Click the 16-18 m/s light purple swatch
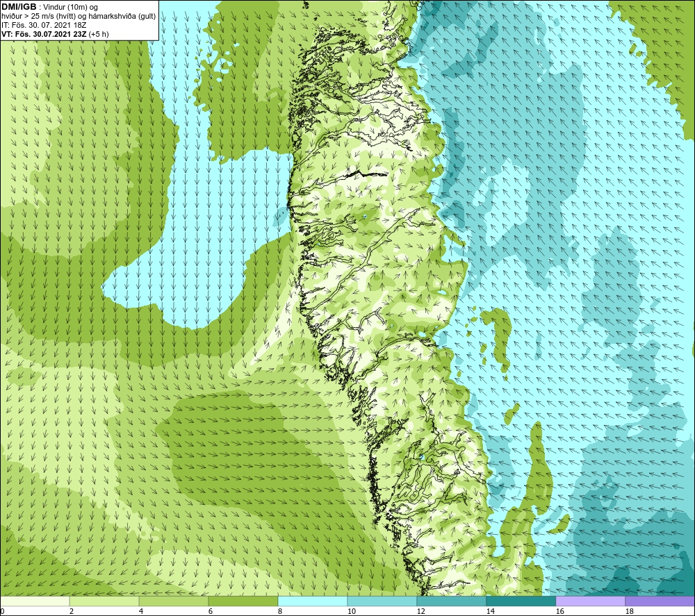 pyautogui.click(x=590, y=601)
